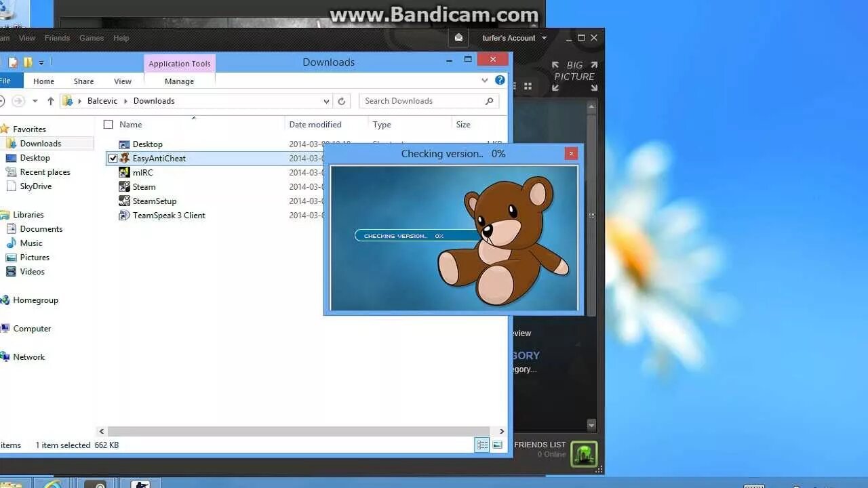This screenshot has height=488, width=868.
Task: Click the Up one level arrow
Action: coord(50,101)
